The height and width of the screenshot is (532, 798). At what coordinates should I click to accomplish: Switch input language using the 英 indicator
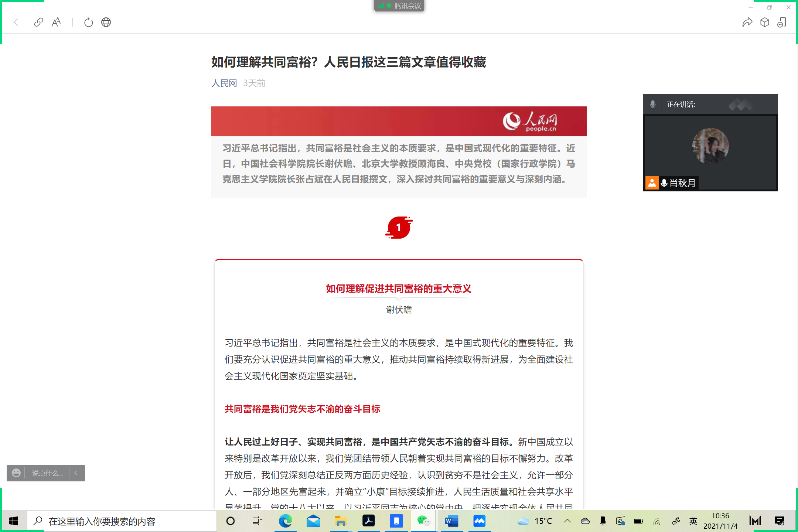pos(693,521)
